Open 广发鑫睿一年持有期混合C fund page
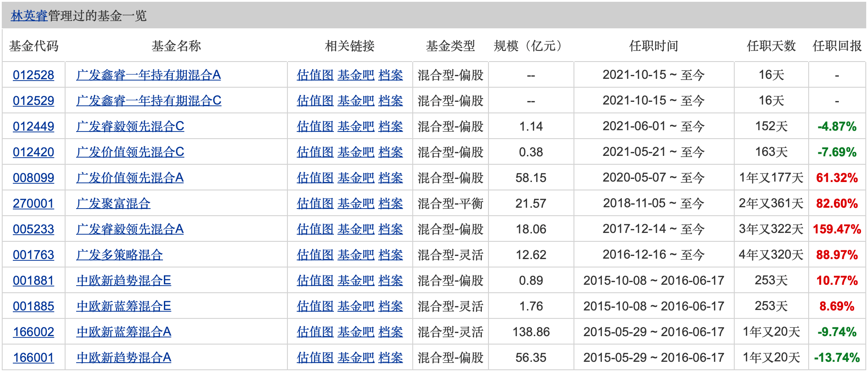This screenshot has height=372, width=868. point(148,101)
